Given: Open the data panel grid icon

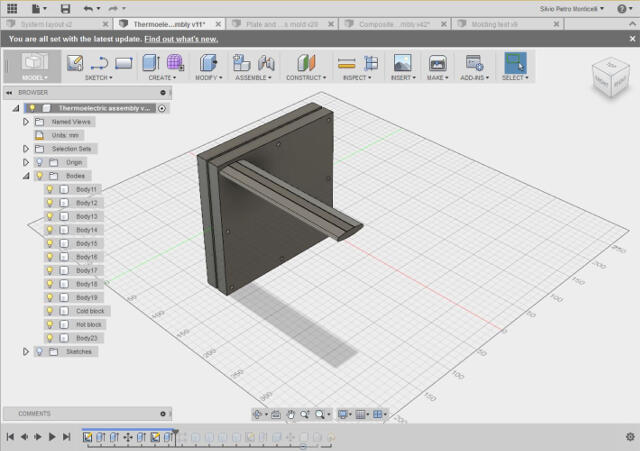Looking at the screenshot, I should pyautogui.click(x=12, y=8).
